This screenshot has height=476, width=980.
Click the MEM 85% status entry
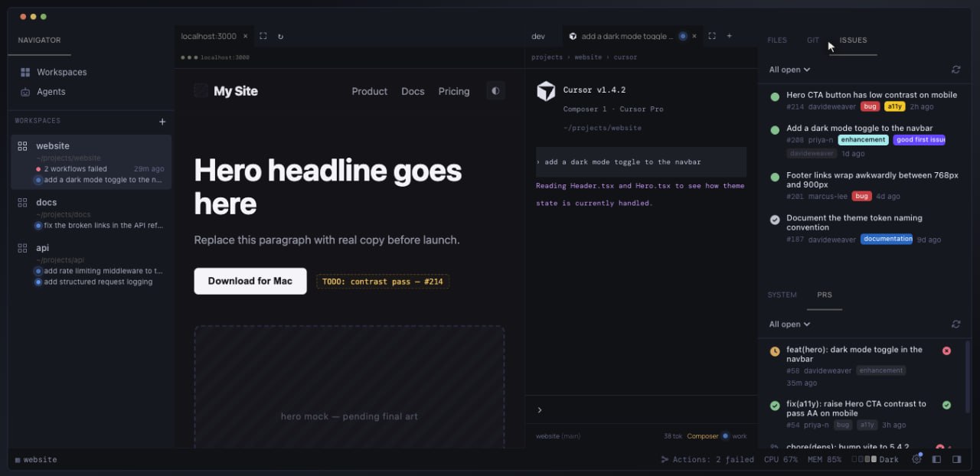pos(824,459)
